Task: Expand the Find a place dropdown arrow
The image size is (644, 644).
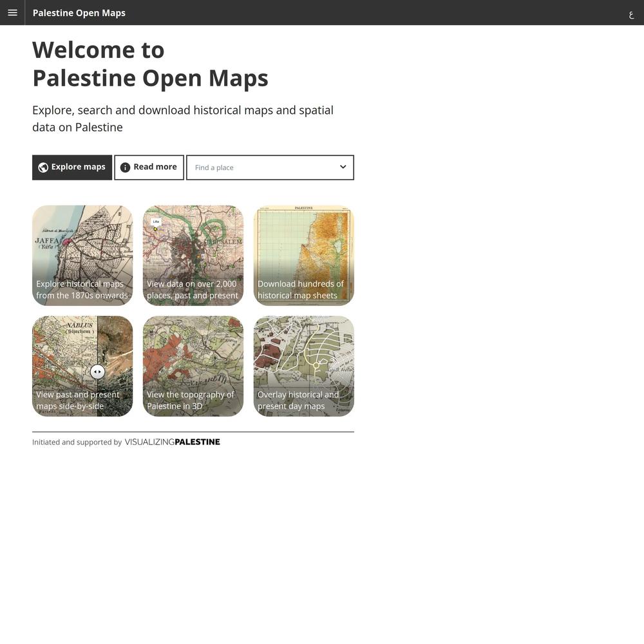Action: pyautogui.click(x=343, y=167)
